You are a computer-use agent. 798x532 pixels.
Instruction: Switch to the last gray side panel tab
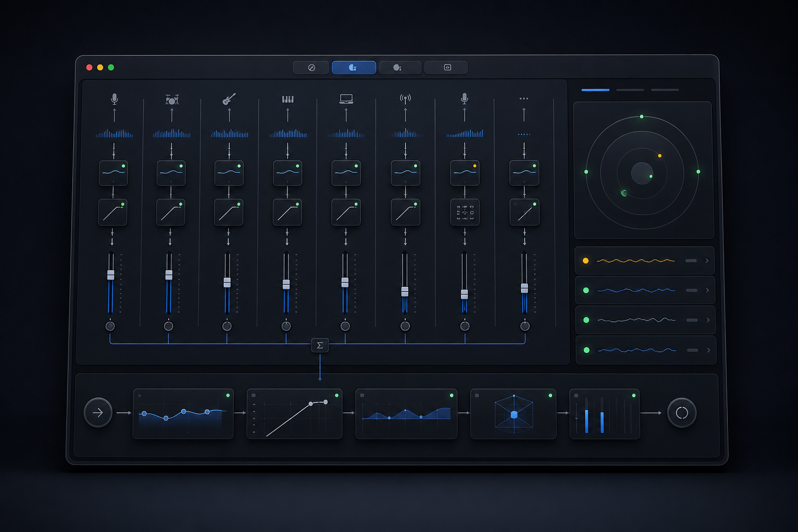665,90
